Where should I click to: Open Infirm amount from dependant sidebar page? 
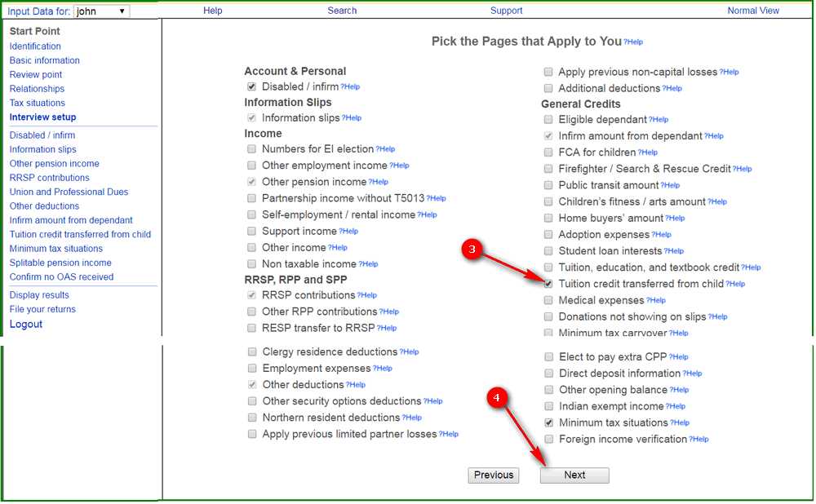71,220
